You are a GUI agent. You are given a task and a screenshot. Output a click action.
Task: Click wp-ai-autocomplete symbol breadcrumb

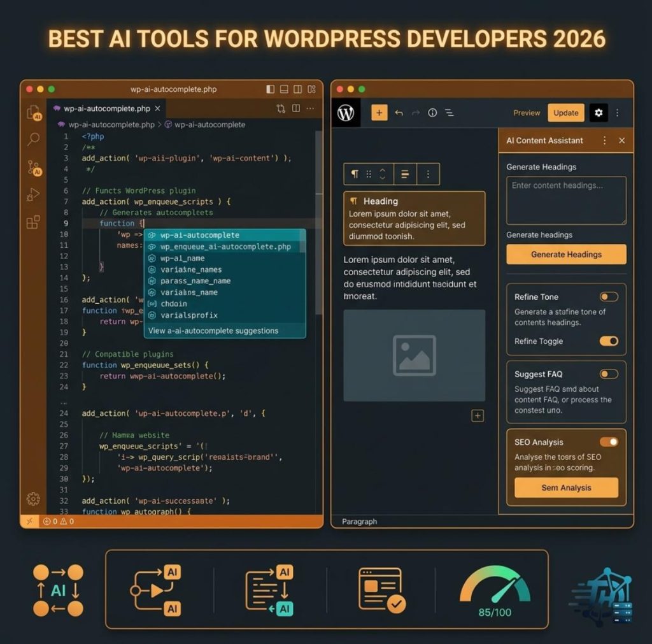coord(209,124)
